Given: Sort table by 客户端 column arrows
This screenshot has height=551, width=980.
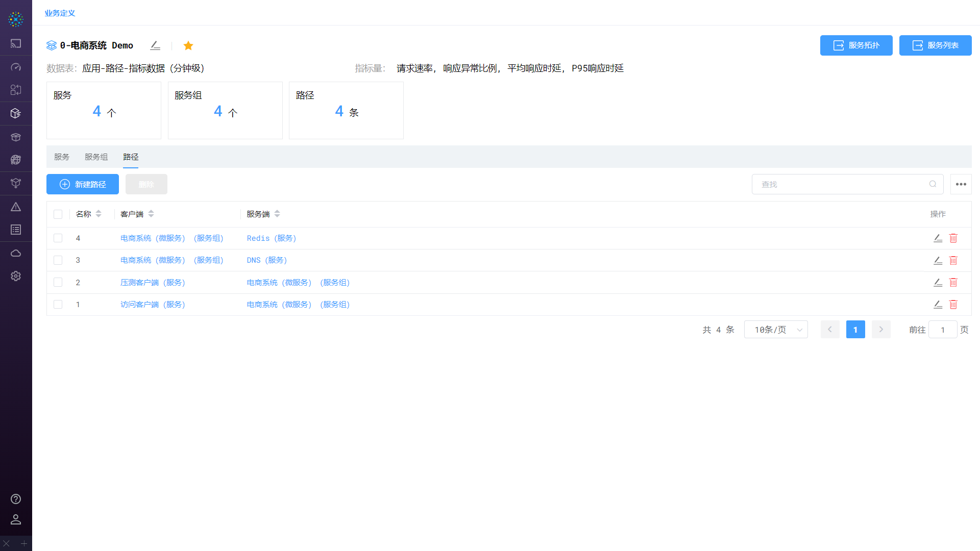Looking at the screenshot, I should click(151, 214).
